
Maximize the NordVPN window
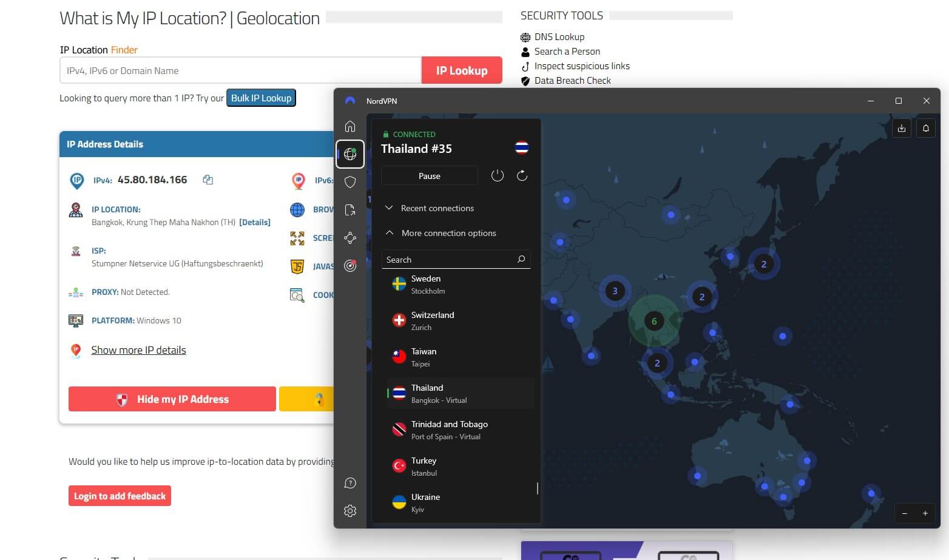(x=899, y=101)
